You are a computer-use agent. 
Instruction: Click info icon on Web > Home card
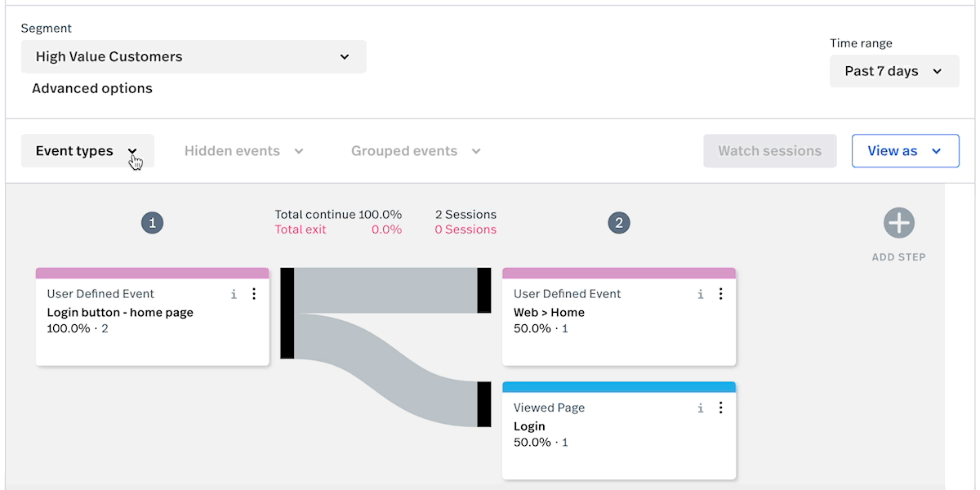tap(700, 294)
